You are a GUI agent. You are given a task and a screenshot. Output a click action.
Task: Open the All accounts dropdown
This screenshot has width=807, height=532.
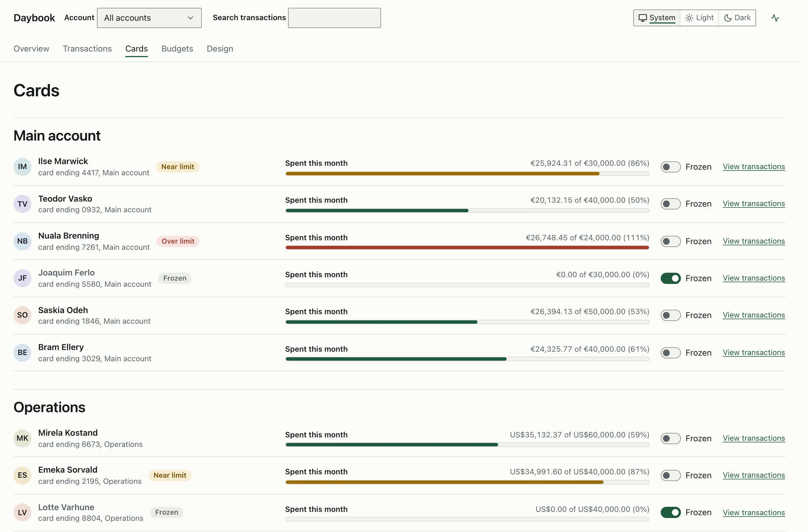pyautogui.click(x=149, y=18)
